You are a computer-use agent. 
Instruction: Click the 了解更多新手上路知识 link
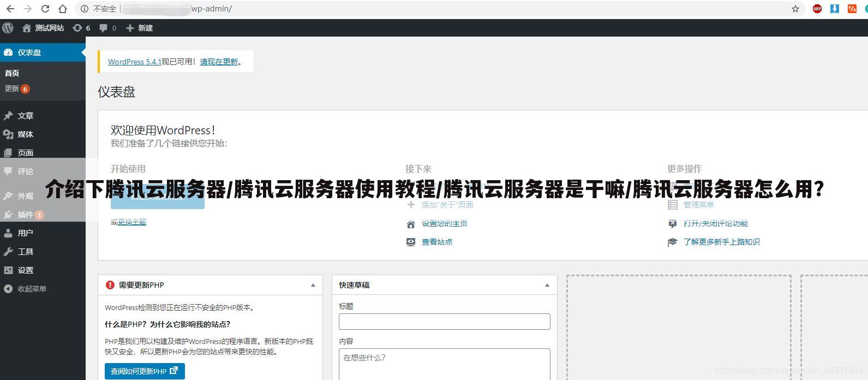click(721, 242)
